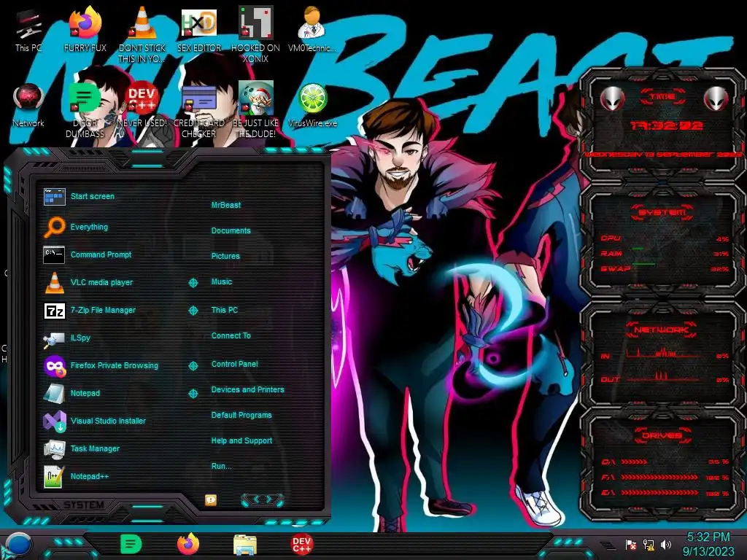Open File Explorer on taskbar

coord(245,545)
